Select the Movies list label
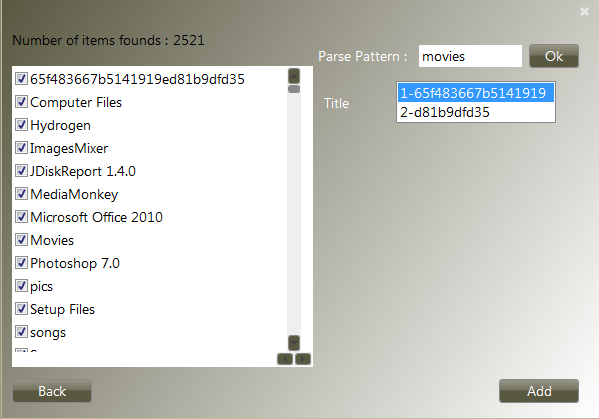 (52, 240)
